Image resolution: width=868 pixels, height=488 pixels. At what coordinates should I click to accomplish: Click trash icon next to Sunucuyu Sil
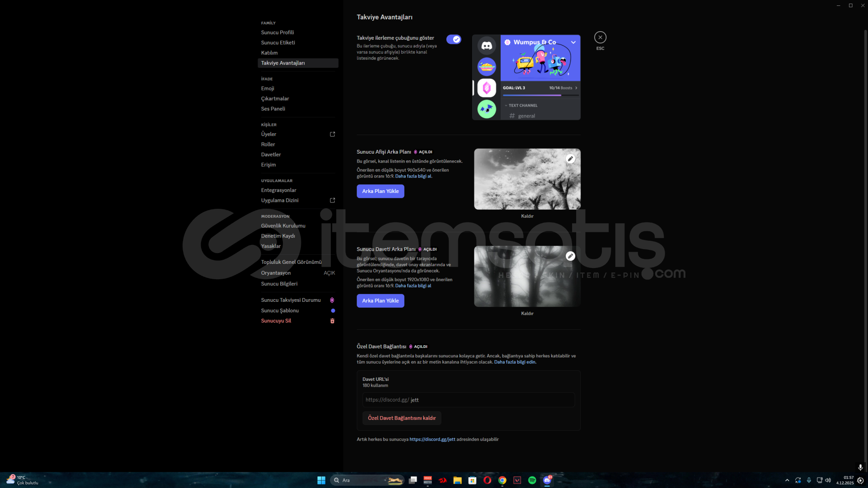coord(333,321)
